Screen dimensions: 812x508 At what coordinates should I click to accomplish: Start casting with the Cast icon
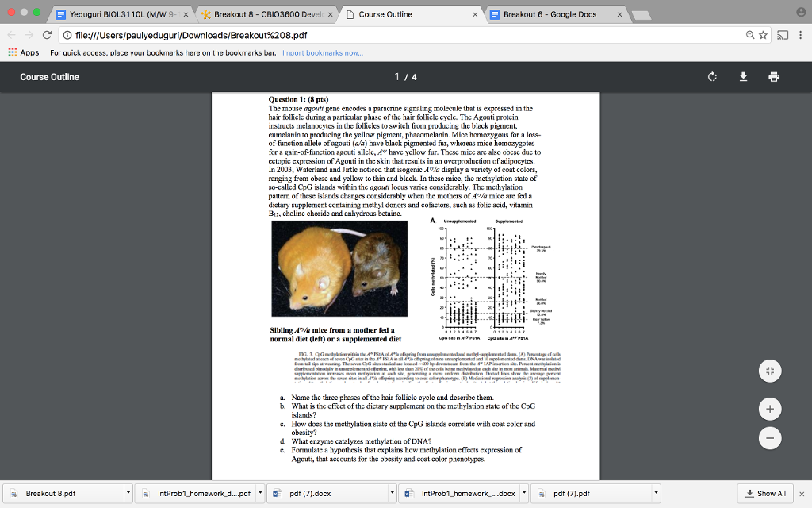[x=783, y=35]
